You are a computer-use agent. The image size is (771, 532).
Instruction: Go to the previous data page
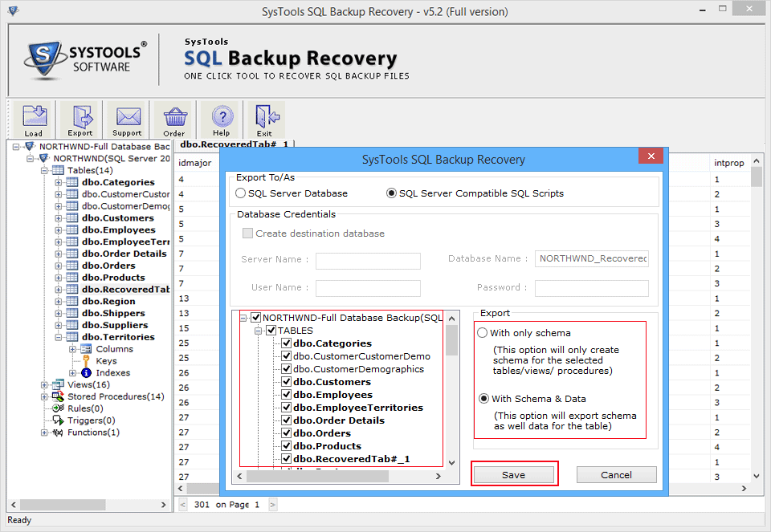[182, 505]
